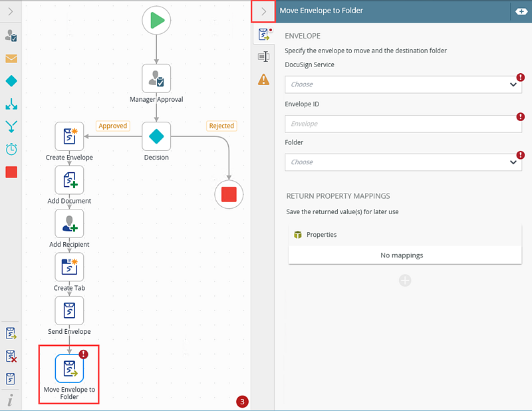Click the red End node on canvas

click(x=229, y=194)
